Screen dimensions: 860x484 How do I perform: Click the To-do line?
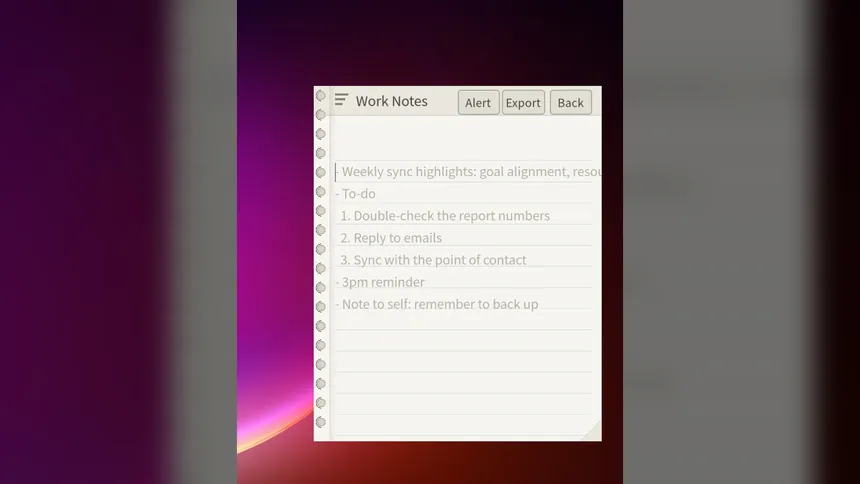pos(355,194)
